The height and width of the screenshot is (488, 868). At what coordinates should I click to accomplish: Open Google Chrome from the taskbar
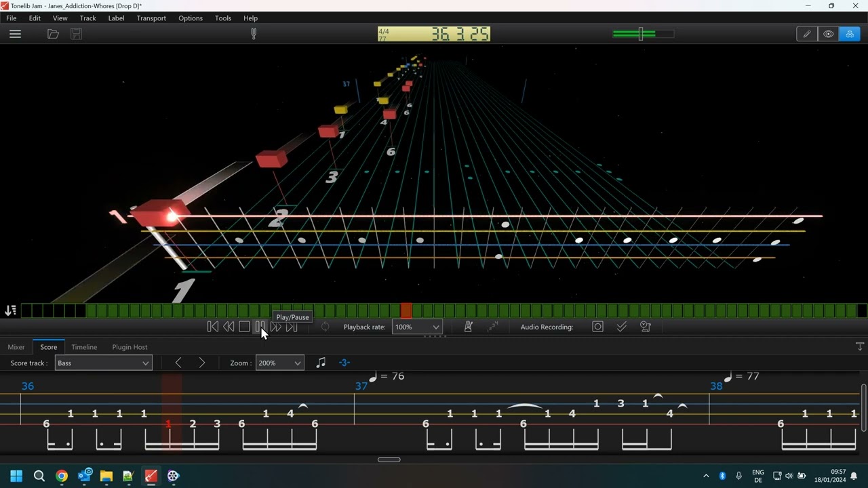(62, 476)
